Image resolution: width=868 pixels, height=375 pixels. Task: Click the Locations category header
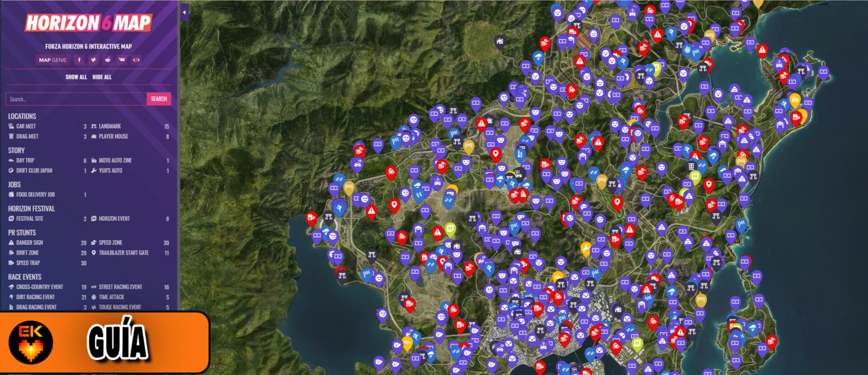22,116
